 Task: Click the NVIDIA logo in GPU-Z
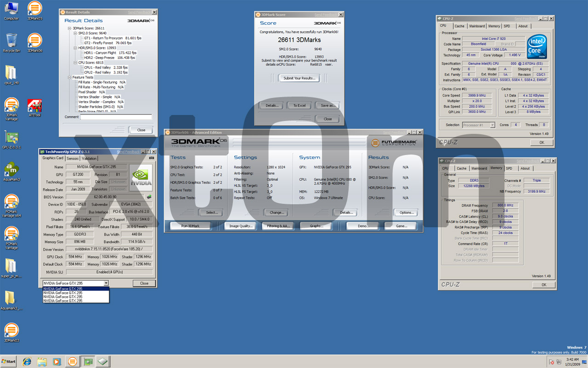(141, 178)
